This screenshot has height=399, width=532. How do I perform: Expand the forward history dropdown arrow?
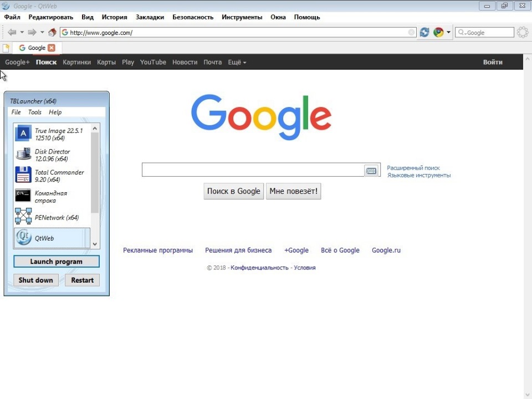[x=42, y=32]
